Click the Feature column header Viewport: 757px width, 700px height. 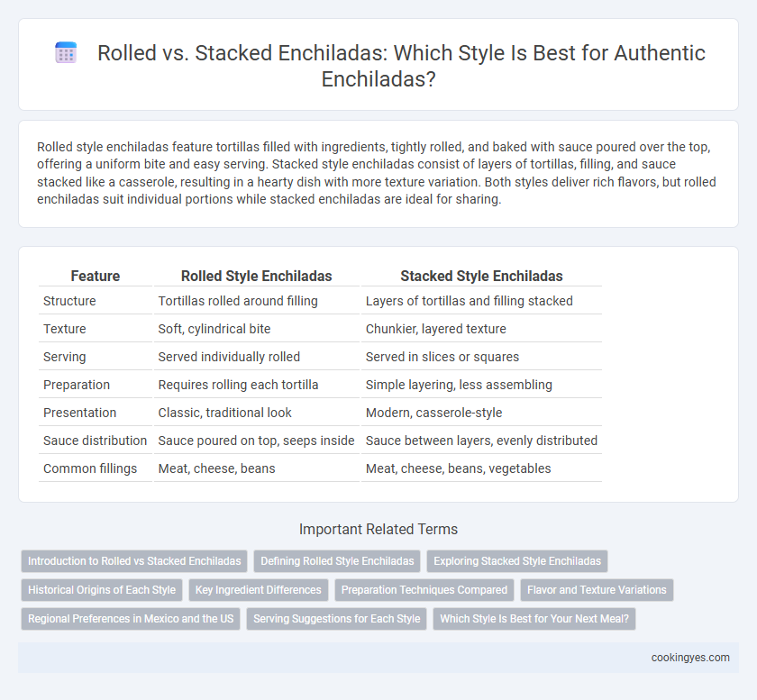96,276
